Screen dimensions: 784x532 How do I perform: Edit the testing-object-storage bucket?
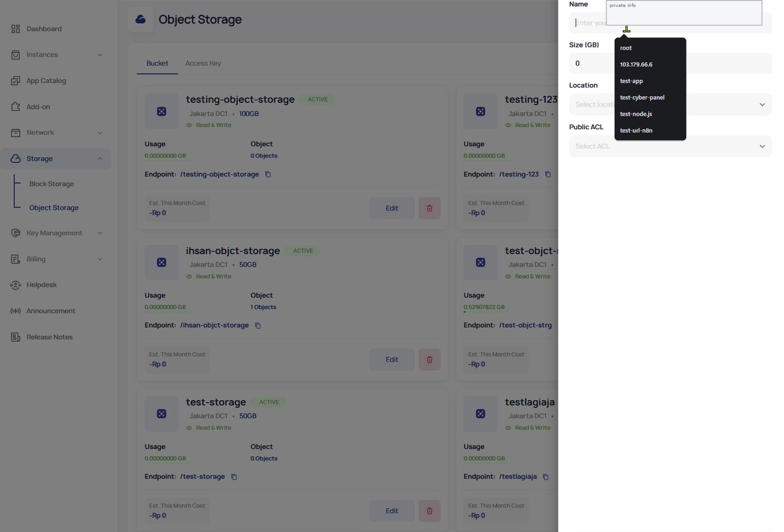[x=392, y=208]
